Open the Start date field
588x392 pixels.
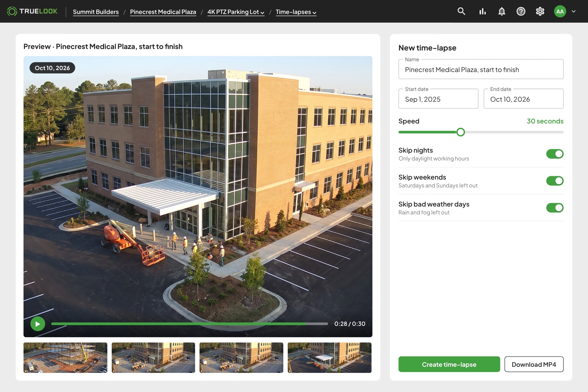click(x=438, y=99)
